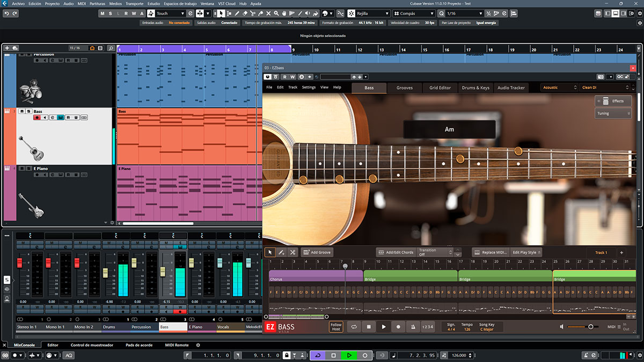Toggle Follow Host in EZbass
Screen dimensions: 644x362
[336, 327]
